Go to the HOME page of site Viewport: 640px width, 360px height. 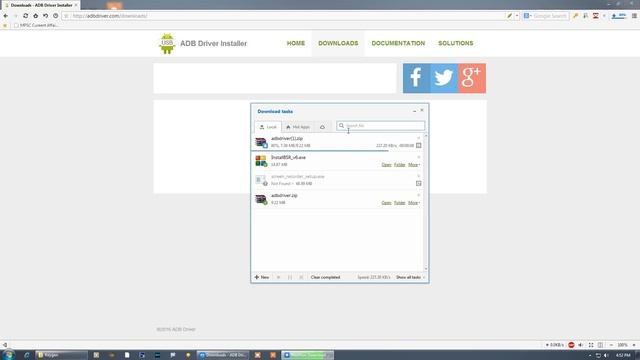pos(296,43)
